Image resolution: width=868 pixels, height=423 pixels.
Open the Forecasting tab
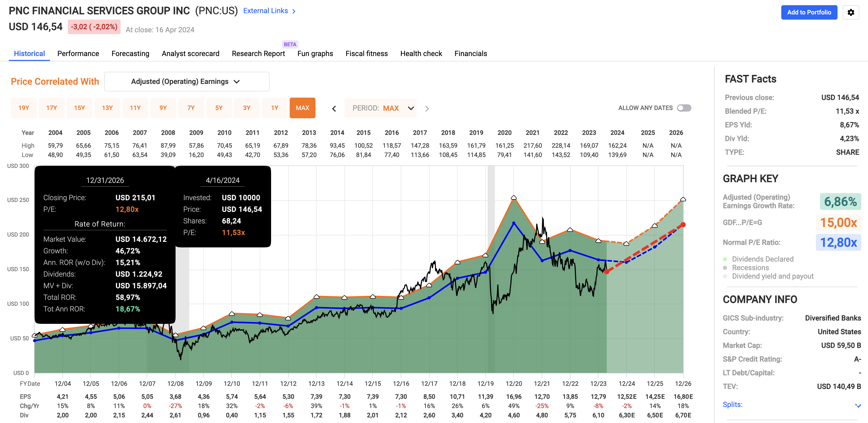[130, 53]
